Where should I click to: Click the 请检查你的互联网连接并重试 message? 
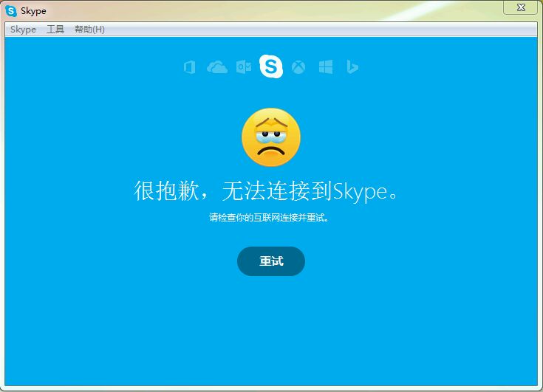[x=269, y=218]
